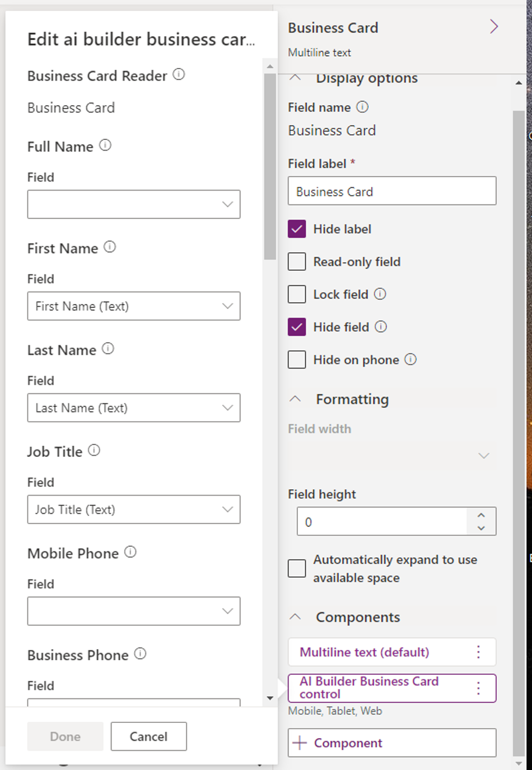Image resolution: width=532 pixels, height=770 pixels.
Task: Collapse the Formatting section
Action: 296,399
